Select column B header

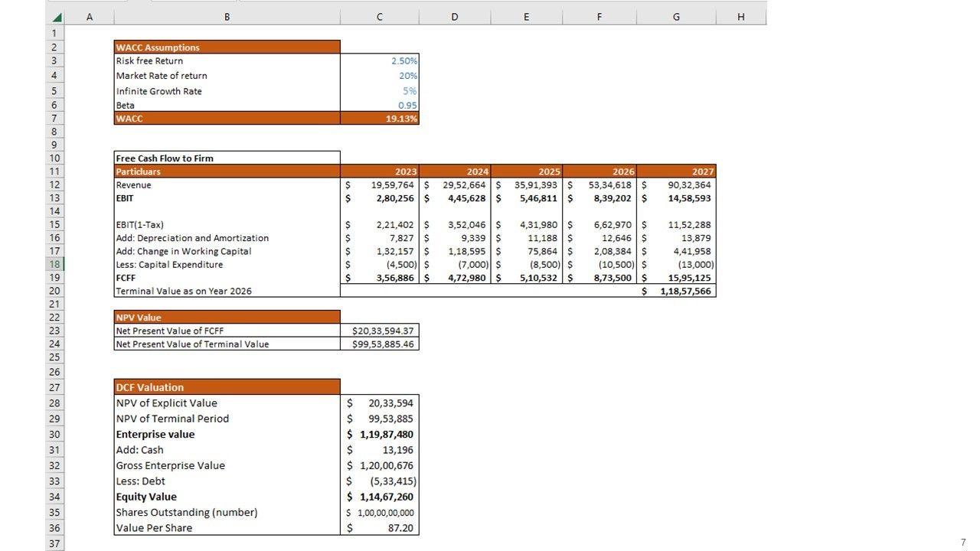pos(227,17)
